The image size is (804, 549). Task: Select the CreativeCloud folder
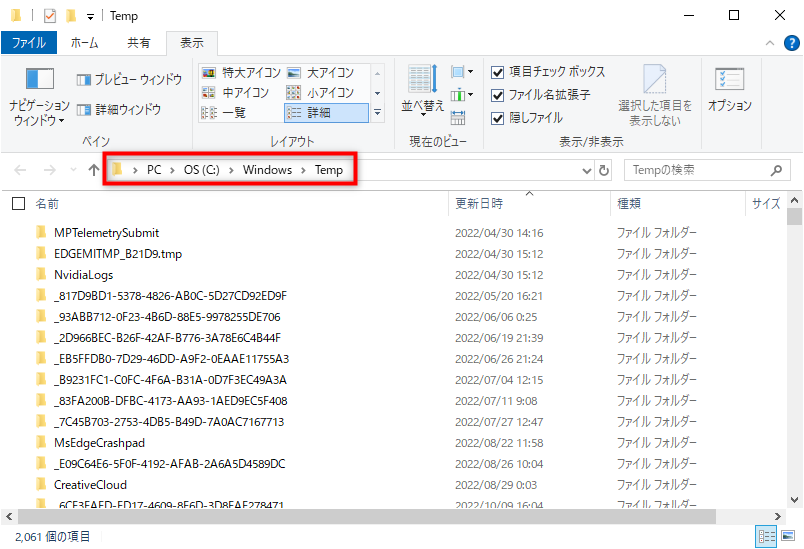pos(90,485)
